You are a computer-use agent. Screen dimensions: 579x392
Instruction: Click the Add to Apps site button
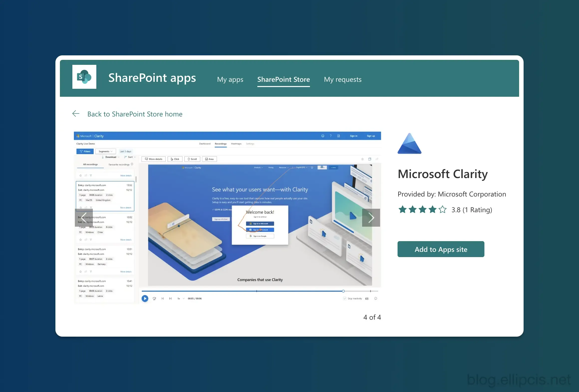(x=440, y=249)
